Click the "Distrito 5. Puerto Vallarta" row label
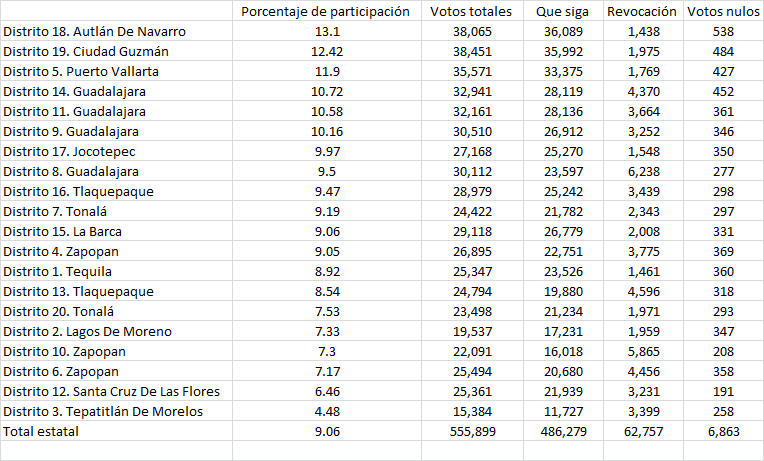Screen dimensions: 764x461 (x=81, y=71)
